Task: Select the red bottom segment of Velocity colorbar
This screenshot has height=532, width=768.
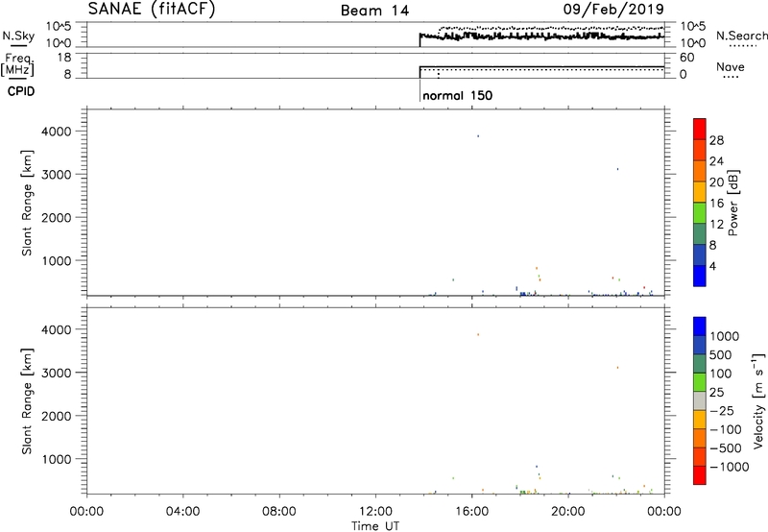Action: tap(700, 475)
